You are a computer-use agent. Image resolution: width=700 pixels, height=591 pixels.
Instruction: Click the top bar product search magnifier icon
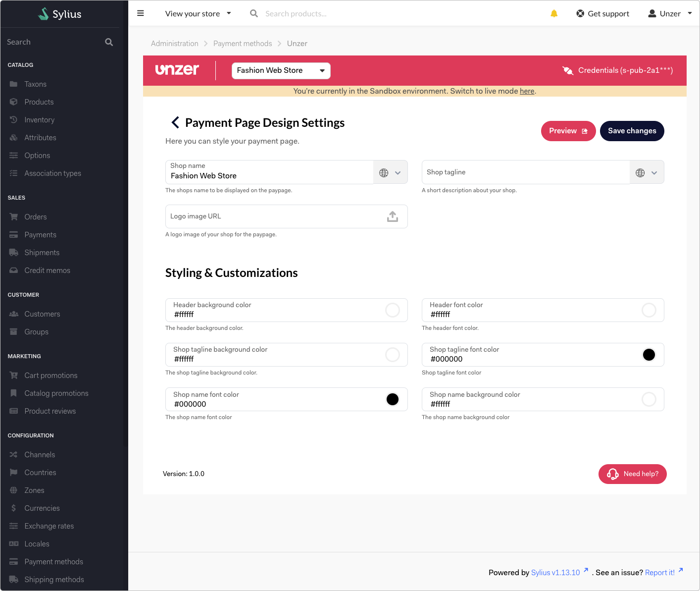pyautogui.click(x=254, y=13)
